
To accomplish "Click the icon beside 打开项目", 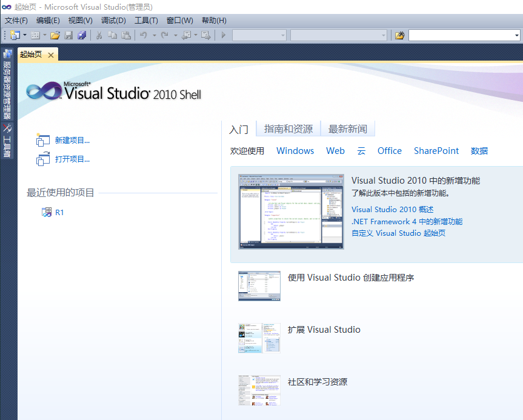I will pyautogui.click(x=42, y=159).
